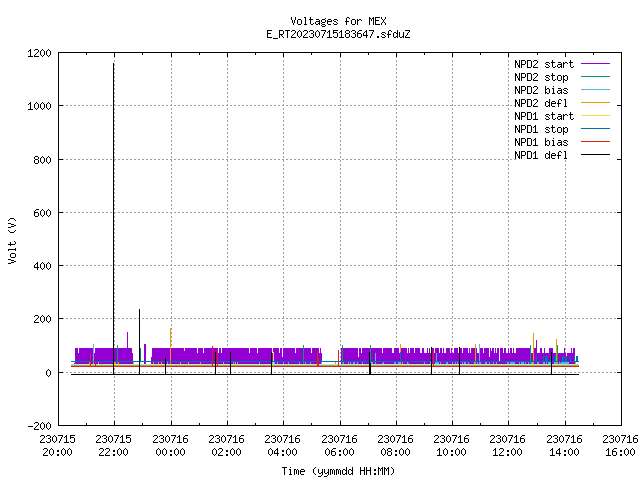Click the 800 y-axis tick value
The height and width of the screenshot is (480, 640).
coord(42,160)
